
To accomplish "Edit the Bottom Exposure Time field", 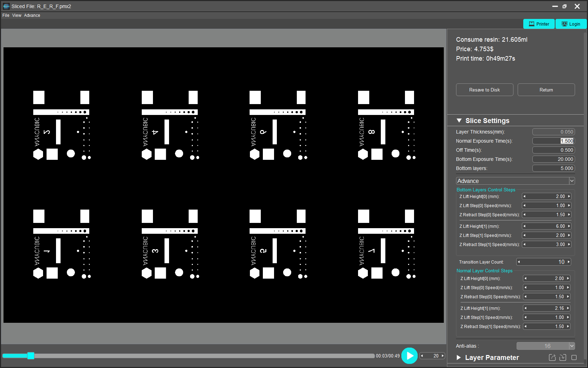I will pos(553,159).
